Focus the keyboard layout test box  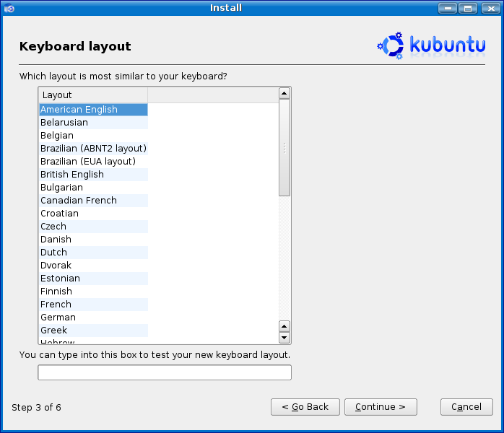[165, 372]
